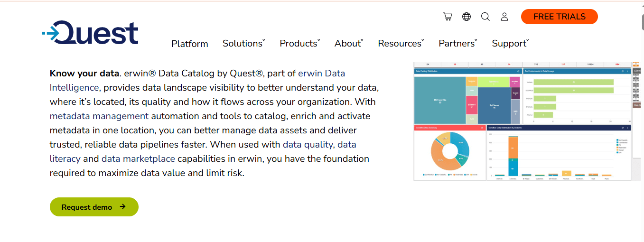
Task: Click arrow icon on Request demo button
Action: pos(122,207)
